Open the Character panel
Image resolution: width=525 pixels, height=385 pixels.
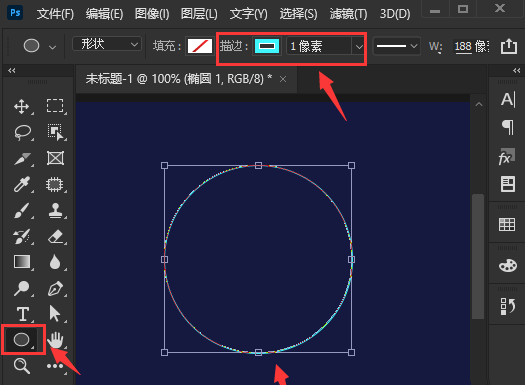[508, 99]
